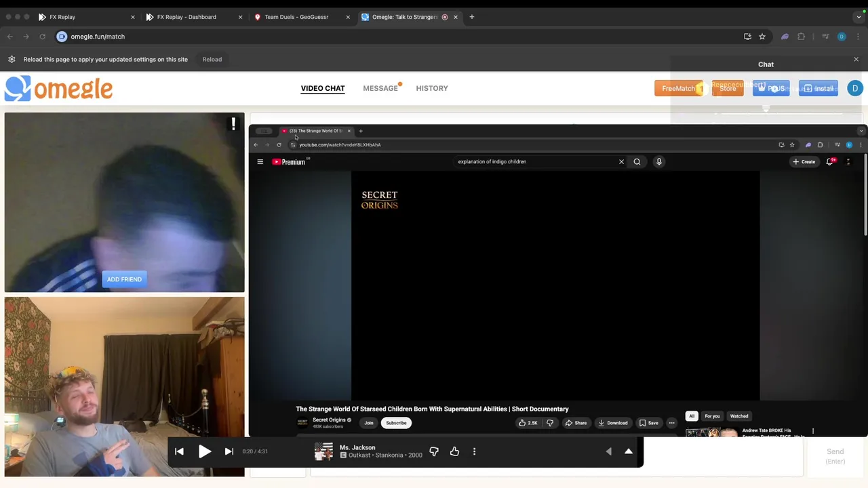This screenshot has width=868, height=488.
Task: Switch to the VIDEO CHAT tab
Action: point(323,88)
